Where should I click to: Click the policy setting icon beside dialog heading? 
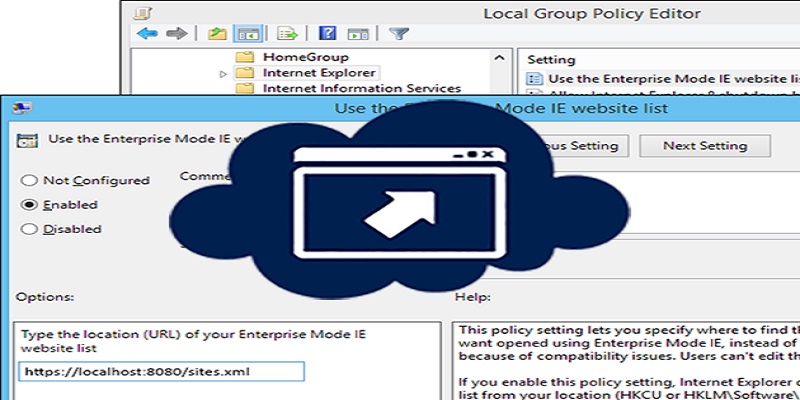pos(27,140)
